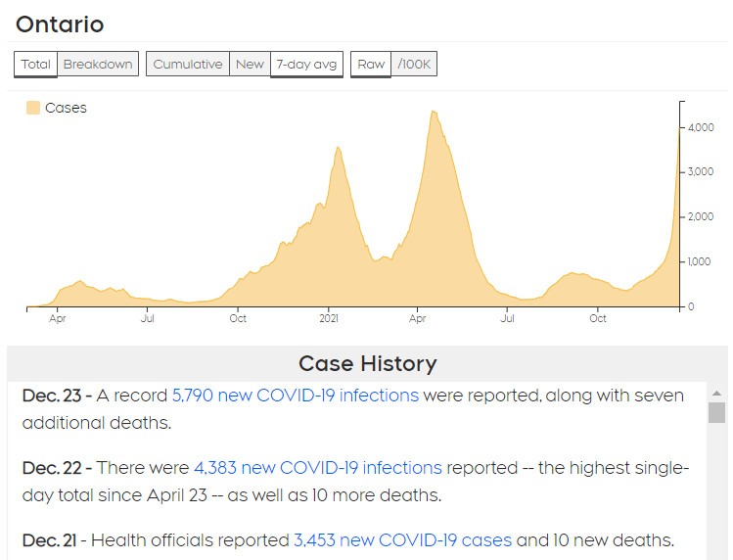The width and height of the screenshot is (733, 560).
Task: Click the 4,000 y-axis label
Action: (x=700, y=127)
